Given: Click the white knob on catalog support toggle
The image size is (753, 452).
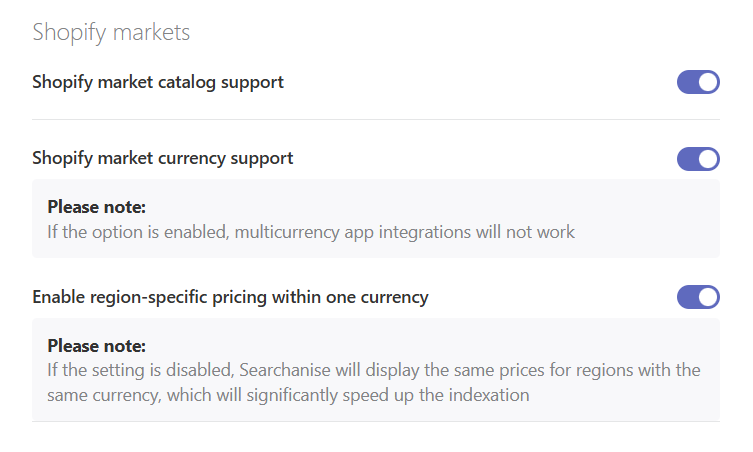Looking at the screenshot, I should (708, 82).
